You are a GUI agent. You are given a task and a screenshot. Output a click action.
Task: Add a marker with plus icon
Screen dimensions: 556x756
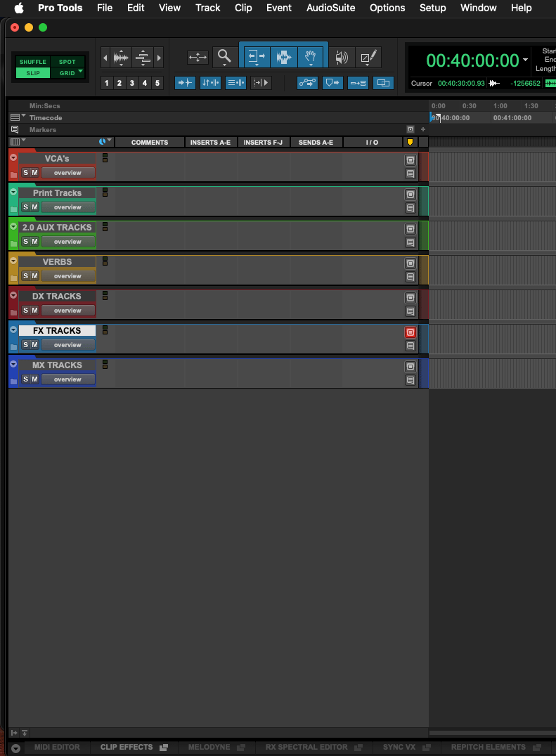(423, 129)
